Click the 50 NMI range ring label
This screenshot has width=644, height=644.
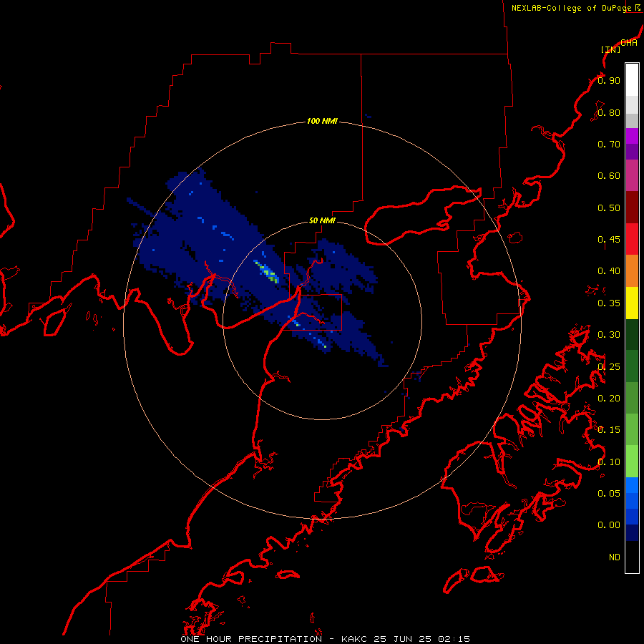[322, 221]
